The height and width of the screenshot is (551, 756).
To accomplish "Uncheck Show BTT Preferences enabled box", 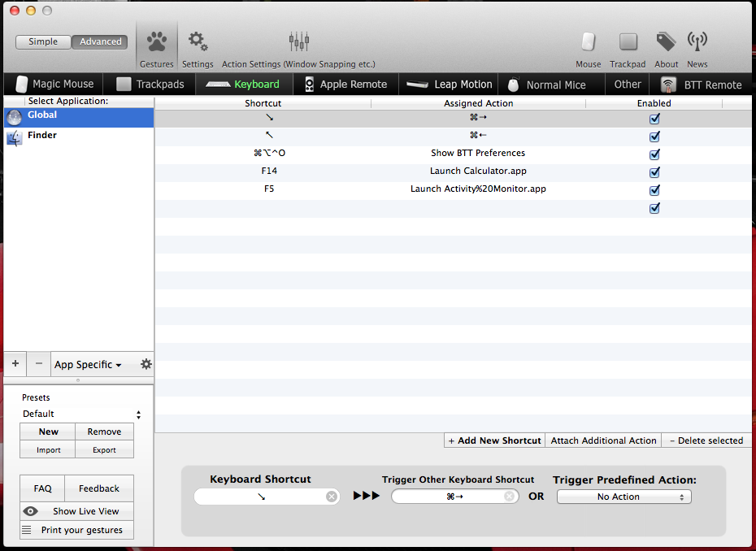I will pos(654,154).
